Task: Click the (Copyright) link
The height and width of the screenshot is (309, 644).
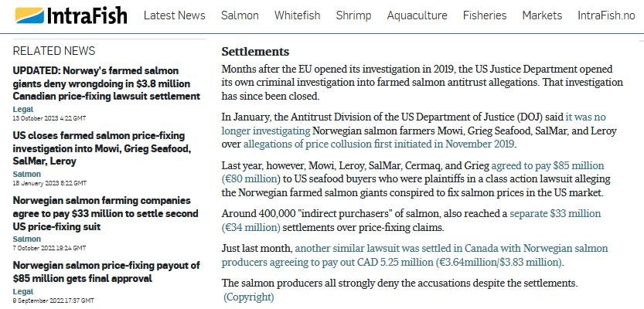Action: (249, 297)
